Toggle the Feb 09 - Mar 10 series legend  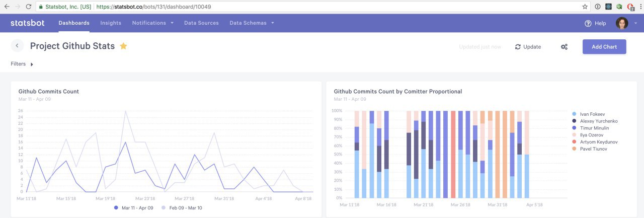click(x=182, y=207)
